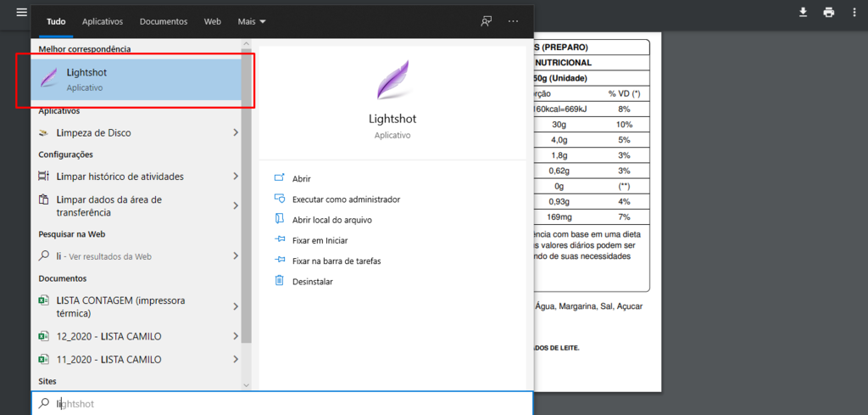Choose Desinstalar for Lightshot
Screen dimensions: 868x415
(313, 282)
